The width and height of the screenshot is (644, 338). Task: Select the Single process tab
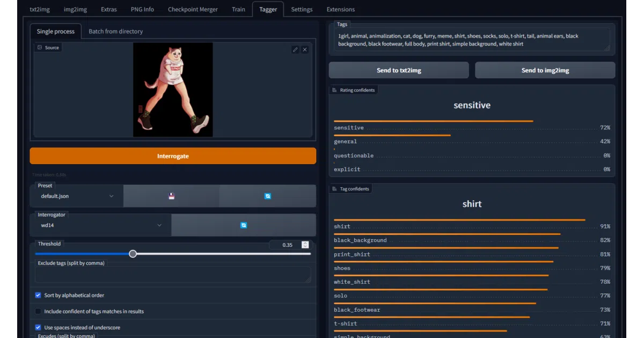56,31
